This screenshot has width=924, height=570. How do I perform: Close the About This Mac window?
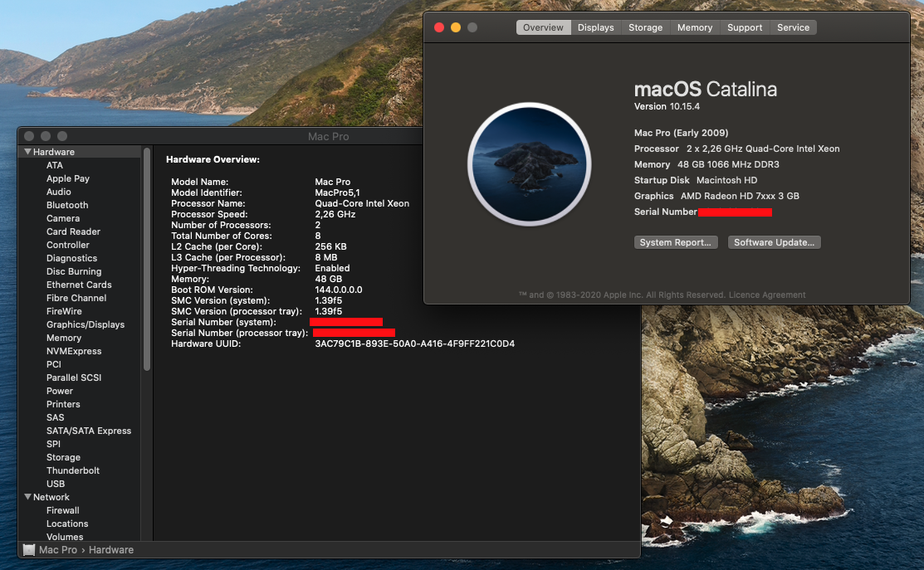(439, 27)
